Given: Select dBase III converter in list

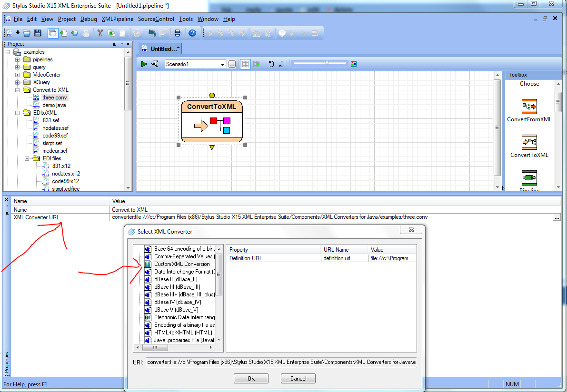Looking at the screenshot, I should click(177, 287).
